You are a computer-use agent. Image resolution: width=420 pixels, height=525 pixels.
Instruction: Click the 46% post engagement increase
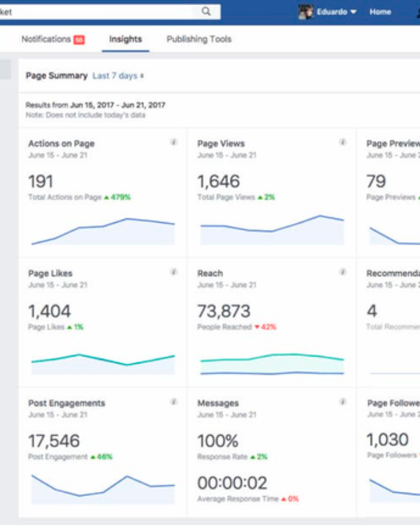[x=101, y=457]
